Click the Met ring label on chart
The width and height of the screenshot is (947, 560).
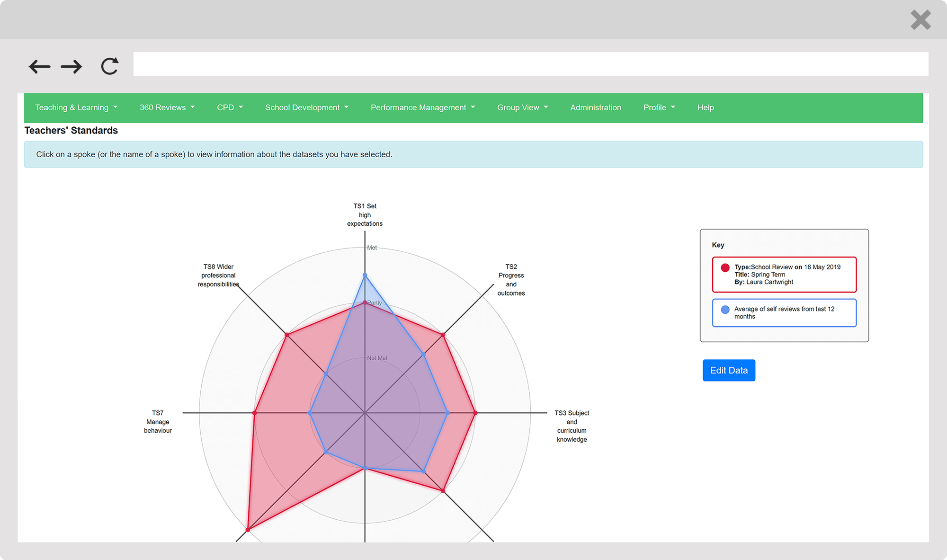pyautogui.click(x=372, y=248)
